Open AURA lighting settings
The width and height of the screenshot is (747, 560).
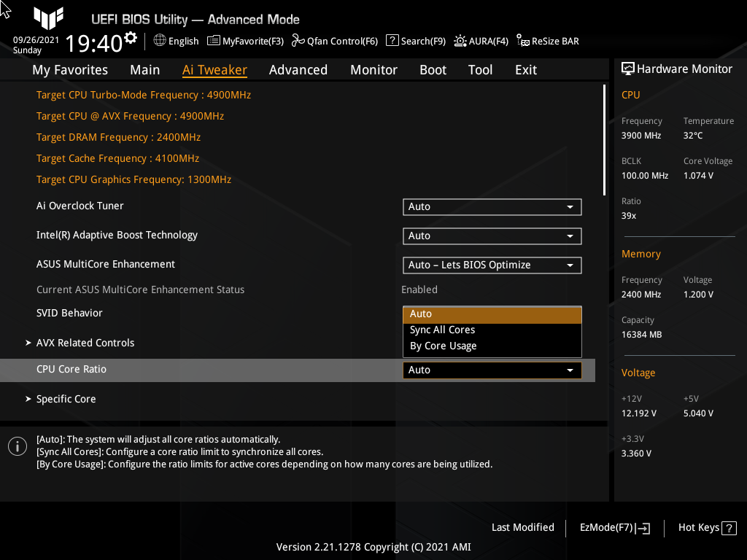481,41
